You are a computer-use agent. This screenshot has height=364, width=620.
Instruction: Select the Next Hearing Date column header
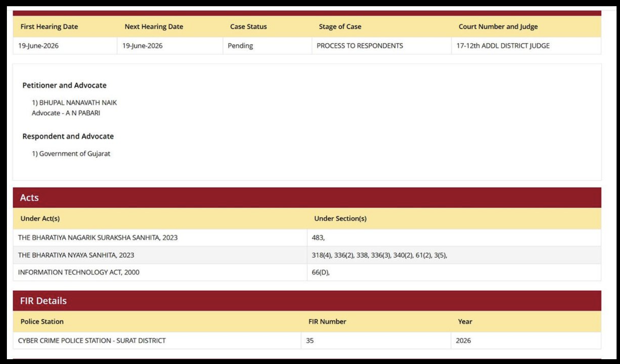point(154,26)
